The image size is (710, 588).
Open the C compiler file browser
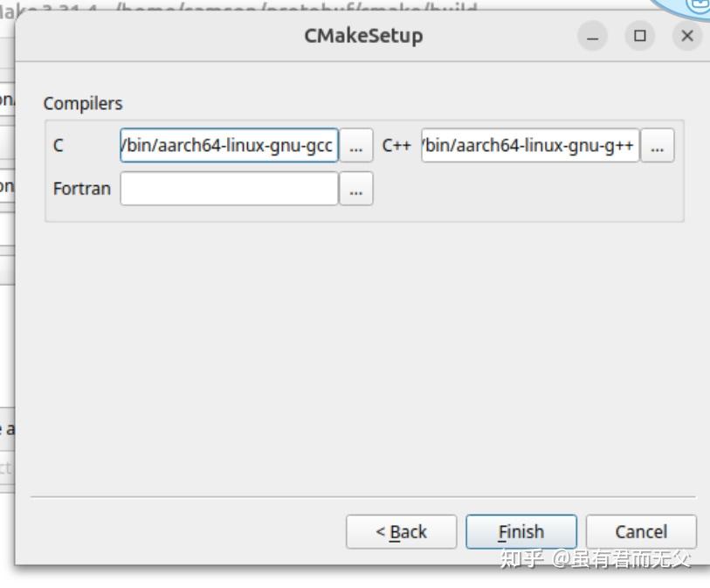[357, 146]
